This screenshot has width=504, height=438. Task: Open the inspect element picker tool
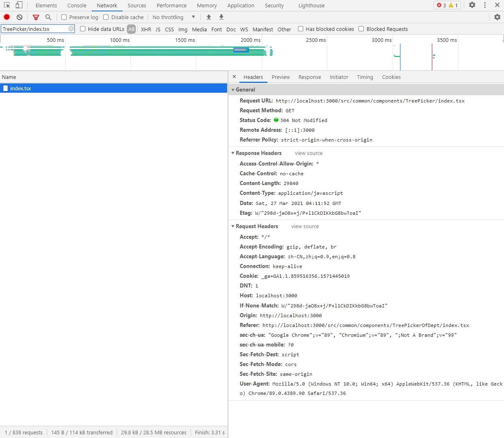pos(7,5)
